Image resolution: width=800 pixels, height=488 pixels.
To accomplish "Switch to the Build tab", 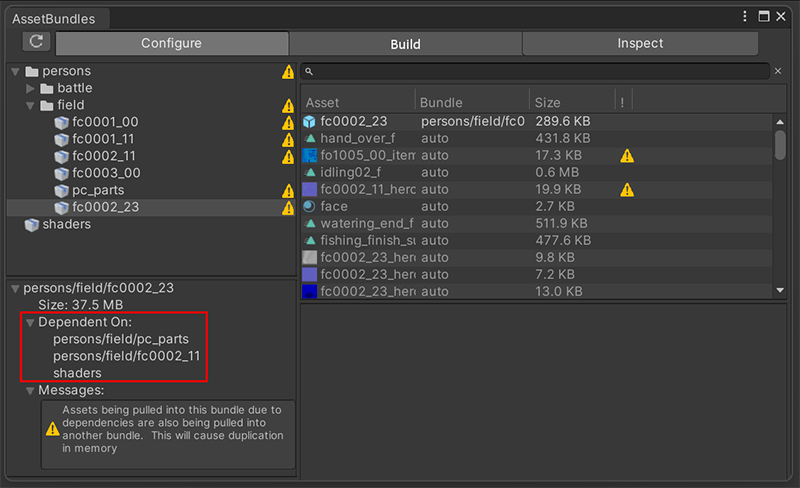I will tap(405, 44).
